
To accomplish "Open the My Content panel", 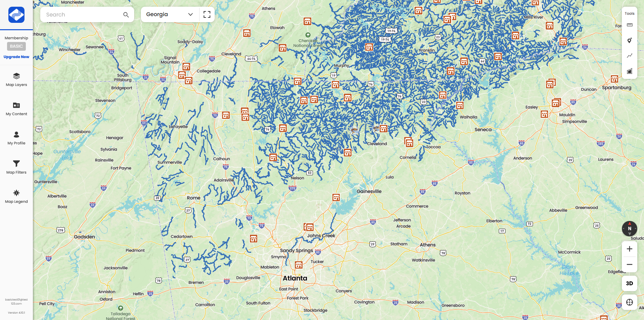I will (x=16, y=109).
